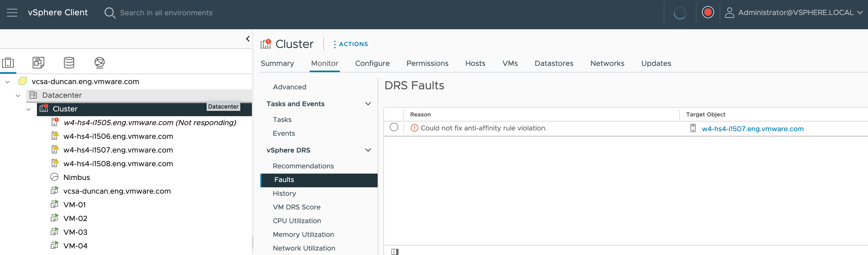The width and height of the screenshot is (868, 255).
Task: Open Memory Utilization page
Action: coord(303,234)
